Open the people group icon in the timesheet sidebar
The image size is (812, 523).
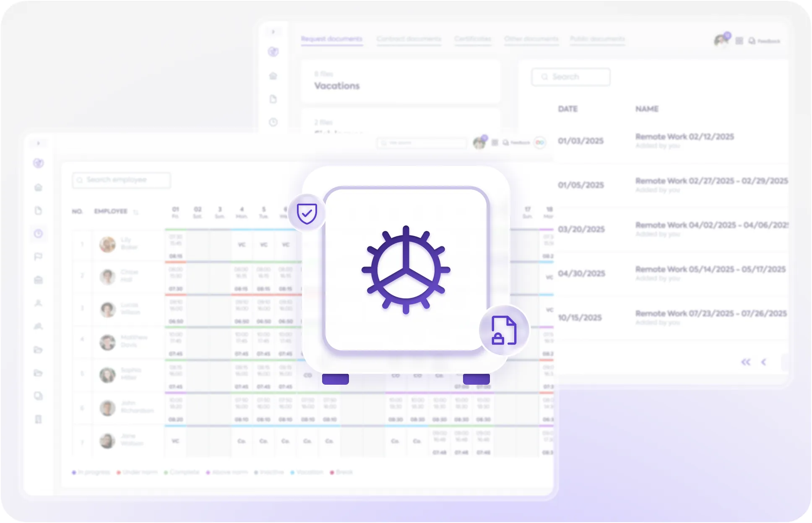pyautogui.click(x=38, y=326)
